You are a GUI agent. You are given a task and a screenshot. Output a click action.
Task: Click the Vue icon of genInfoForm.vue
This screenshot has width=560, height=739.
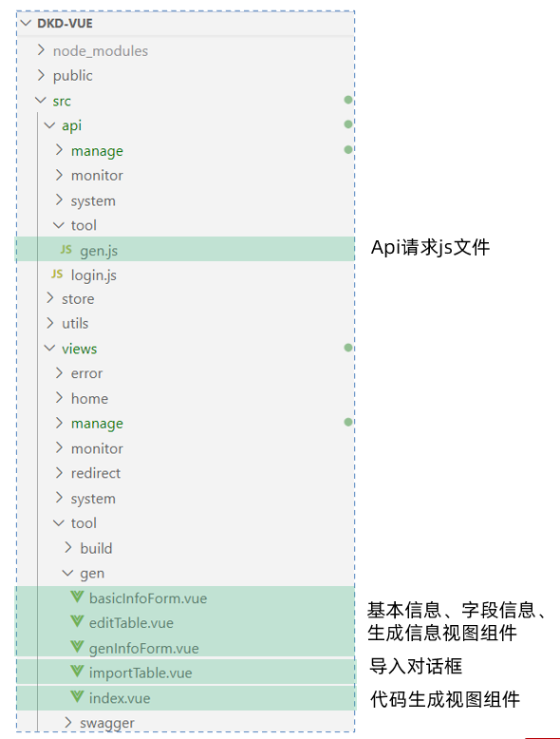pos(77,647)
